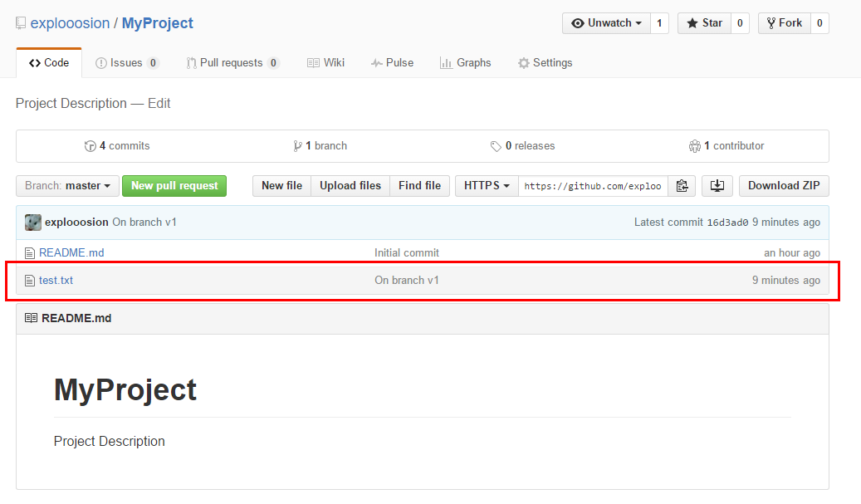Click commit author explooosion in commit bar
The width and height of the screenshot is (861, 504).
77,223
